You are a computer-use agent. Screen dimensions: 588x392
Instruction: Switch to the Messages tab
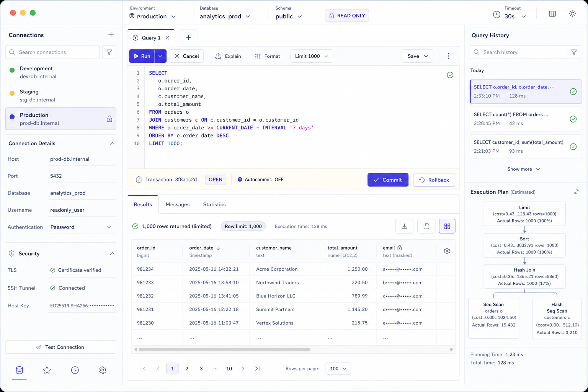pos(178,205)
